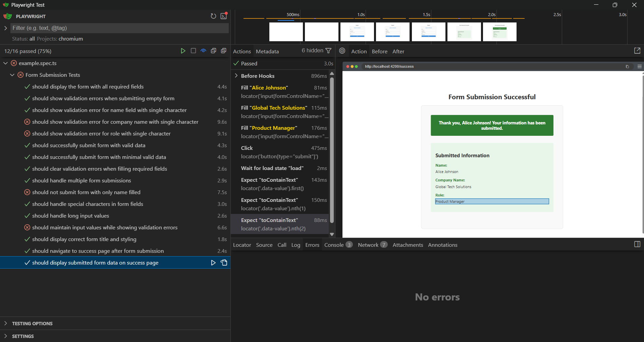Toggle watch all eye icon
644x342 pixels.
click(203, 51)
